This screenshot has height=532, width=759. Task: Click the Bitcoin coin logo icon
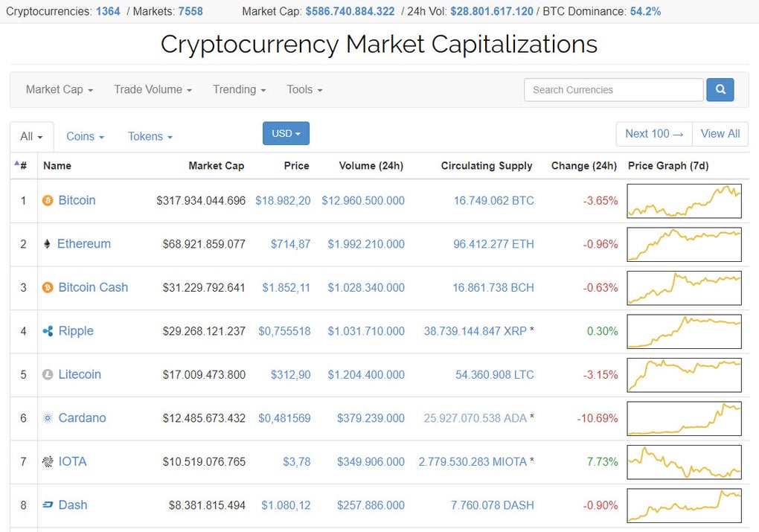point(48,201)
